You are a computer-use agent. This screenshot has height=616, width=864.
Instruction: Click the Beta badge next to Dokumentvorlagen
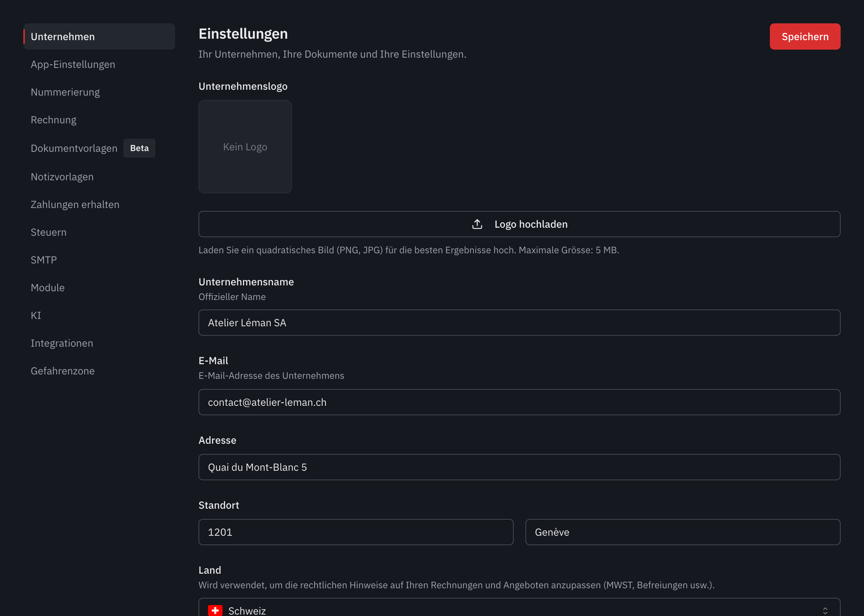point(139,148)
